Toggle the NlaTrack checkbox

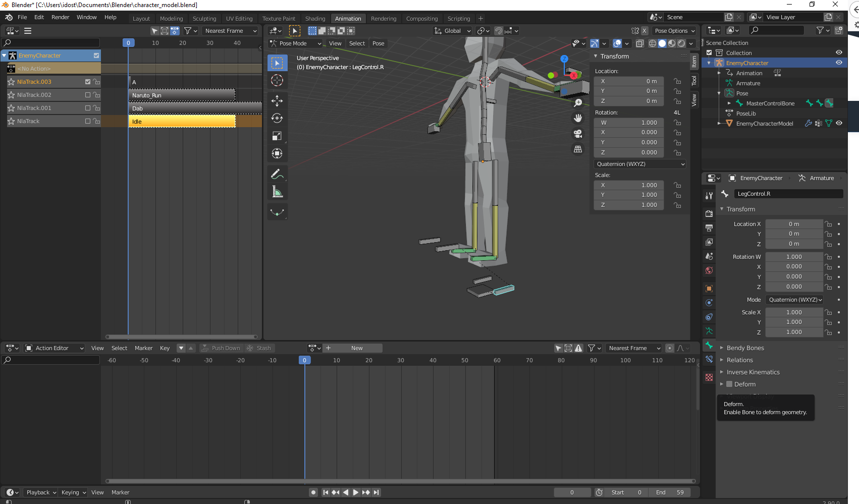point(88,121)
